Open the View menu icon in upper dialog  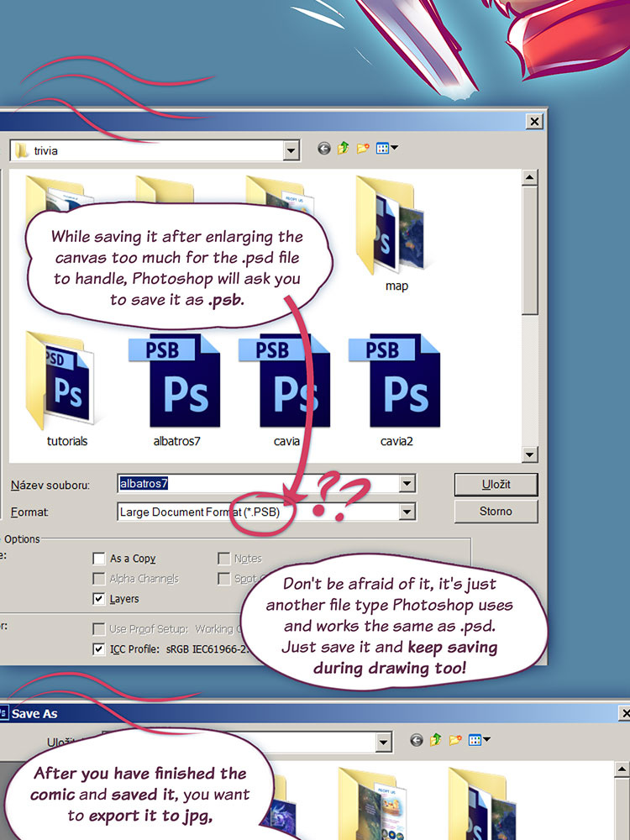pyautogui.click(x=386, y=149)
